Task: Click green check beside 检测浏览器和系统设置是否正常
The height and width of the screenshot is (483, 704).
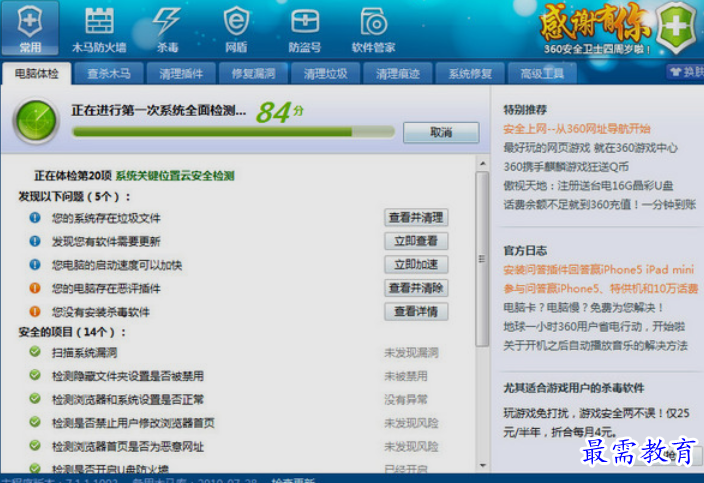Action: (x=35, y=399)
